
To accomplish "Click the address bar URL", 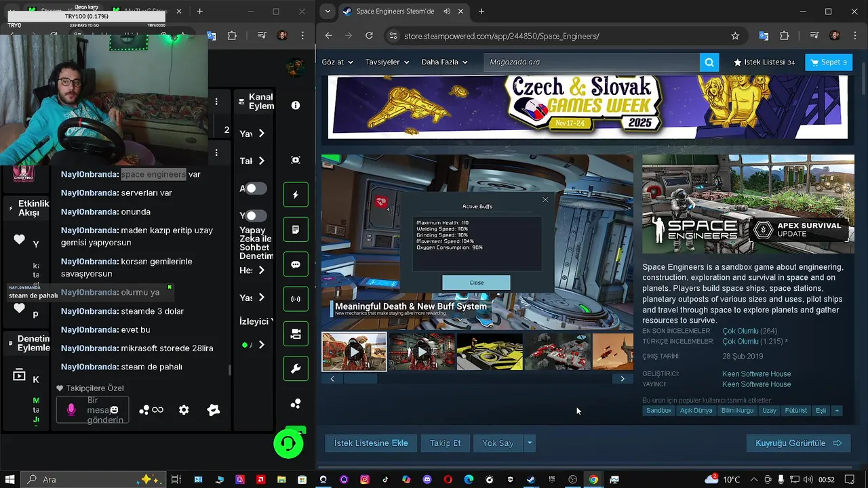I will pyautogui.click(x=502, y=36).
